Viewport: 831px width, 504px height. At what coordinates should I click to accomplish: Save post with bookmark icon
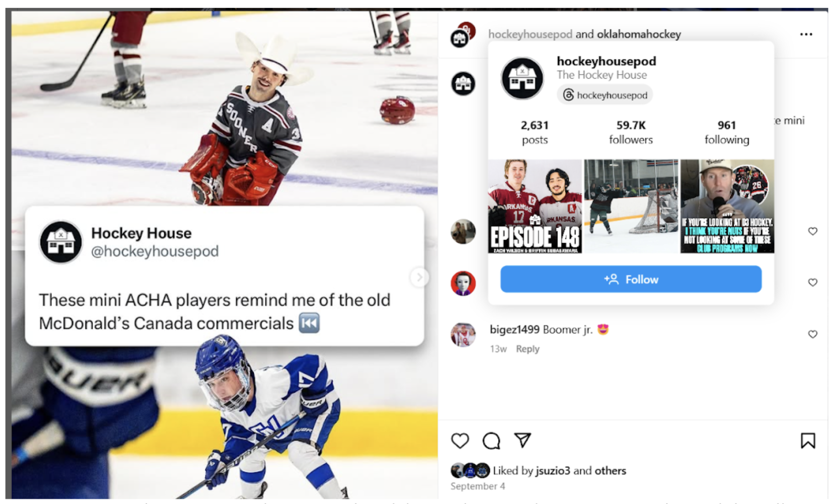(x=808, y=441)
